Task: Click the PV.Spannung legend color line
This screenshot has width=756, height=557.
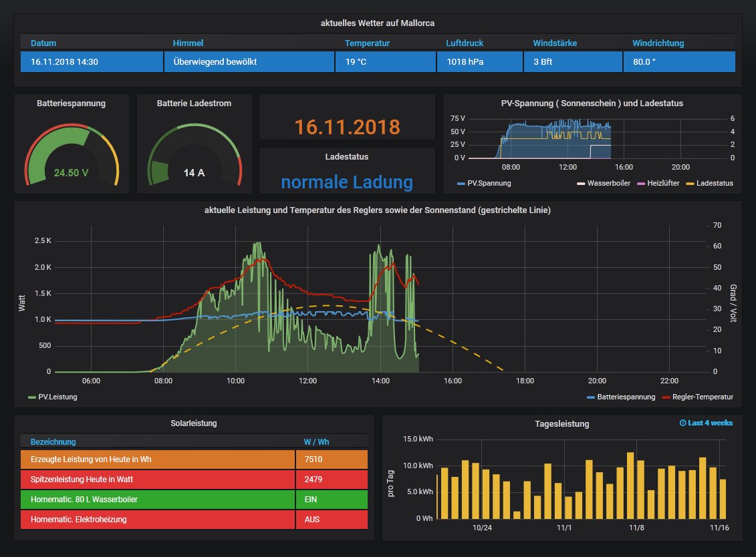Action: [x=462, y=183]
